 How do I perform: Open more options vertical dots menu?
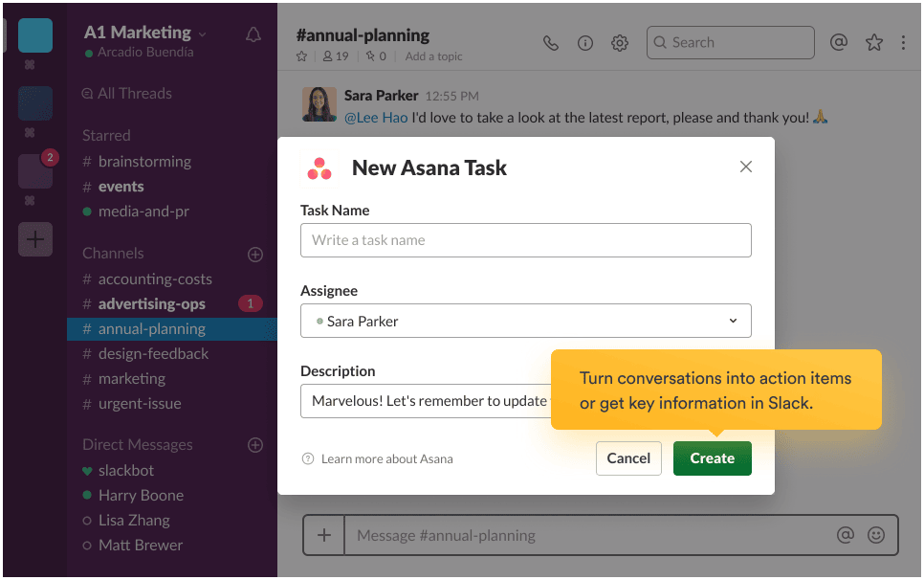point(903,42)
